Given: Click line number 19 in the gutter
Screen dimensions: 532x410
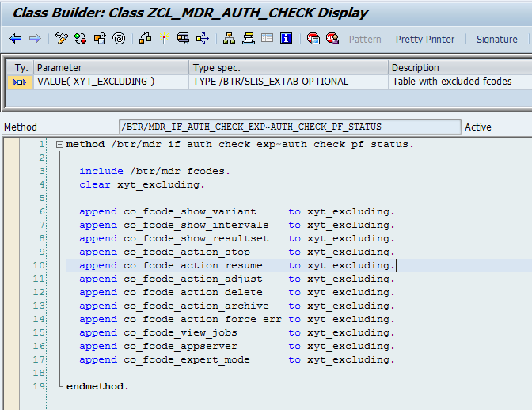Looking at the screenshot, I should (x=39, y=386).
